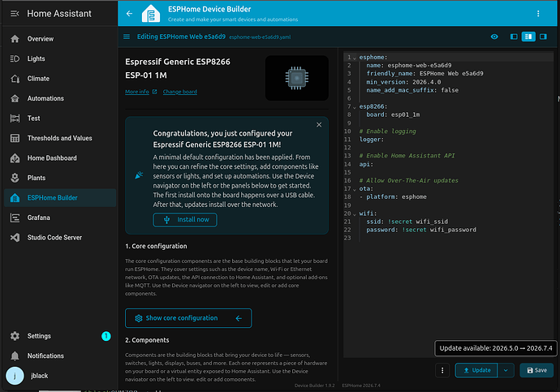Image resolution: width=560 pixels, height=392 pixels.
Task: Click the friendly_name line in the YAML editor
Action: click(x=424, y=74)
